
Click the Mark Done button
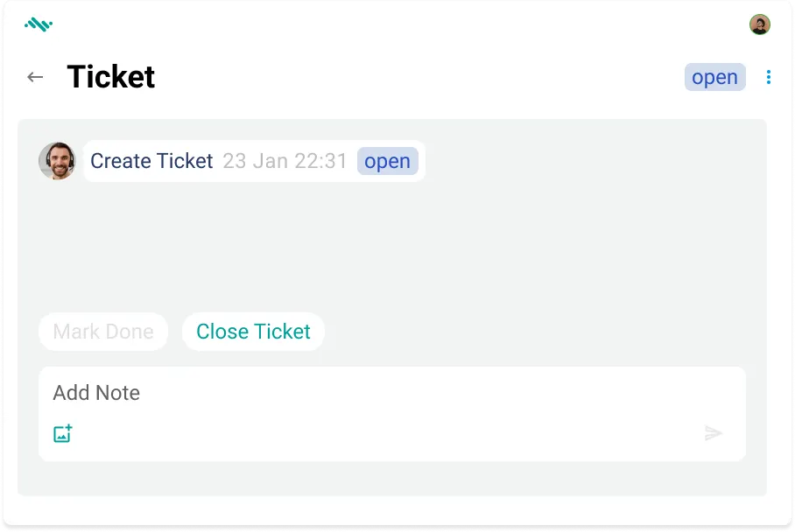(x=103, y=332)
